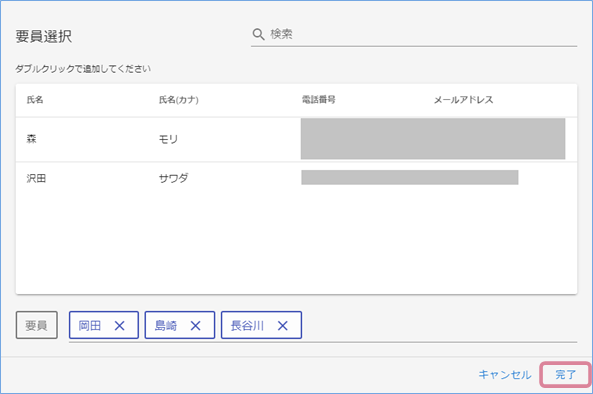This screenshot has height=394, width=593.
Task: Click the 氏名(カナ) column header
Action: click(x=179, y=100)
